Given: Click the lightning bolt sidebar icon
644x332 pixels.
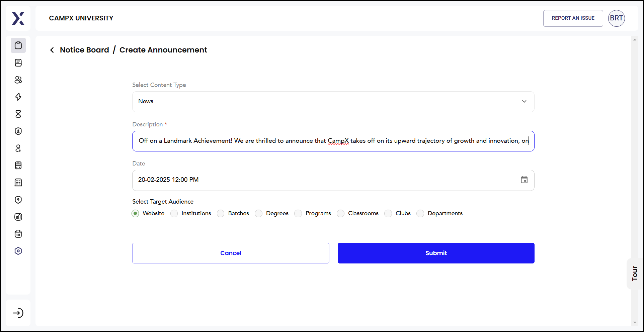Looking at the screenshot, I should point(18,97).
